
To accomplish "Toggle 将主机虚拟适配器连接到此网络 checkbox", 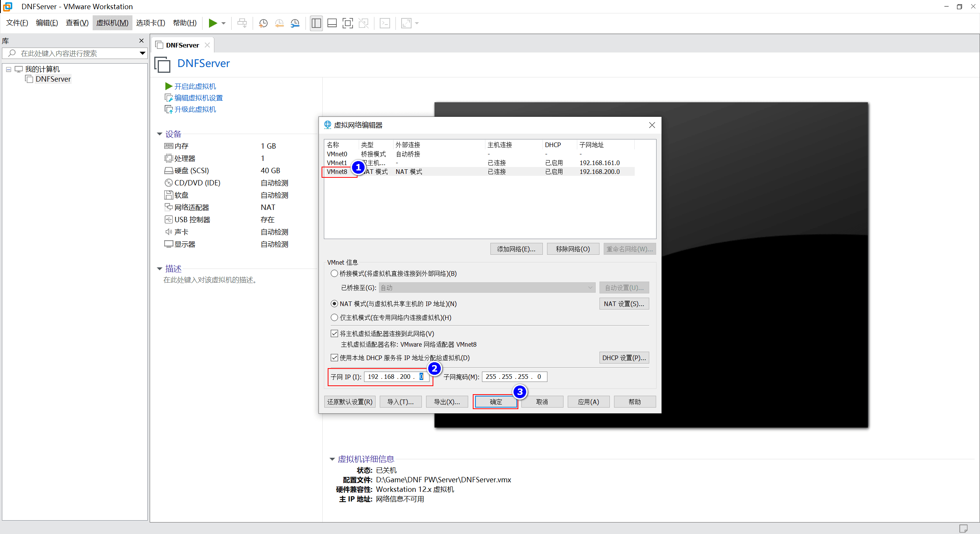I will tap(334, 334).
